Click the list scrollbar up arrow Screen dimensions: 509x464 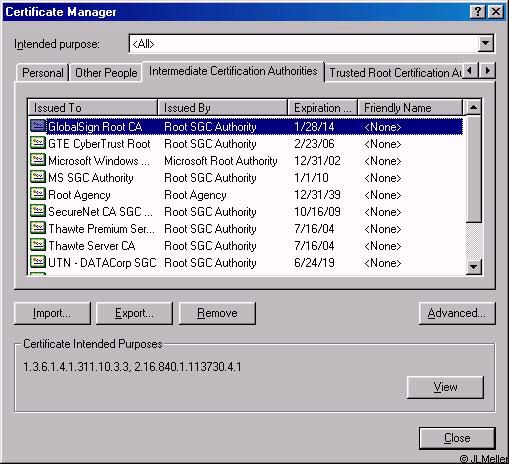(473, 108)
